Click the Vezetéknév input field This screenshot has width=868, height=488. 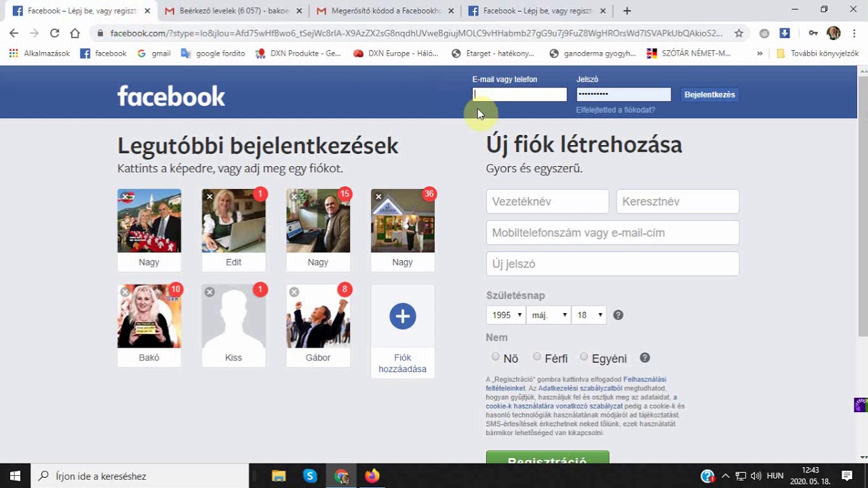point(547,201)
